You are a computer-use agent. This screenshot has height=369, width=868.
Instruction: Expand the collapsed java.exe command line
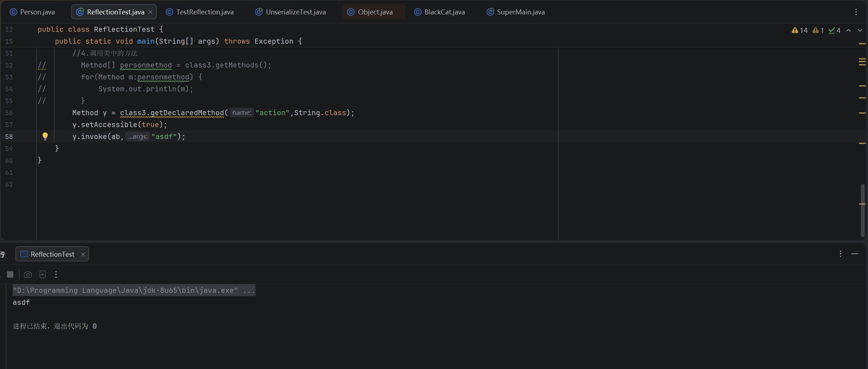point(249,290)
